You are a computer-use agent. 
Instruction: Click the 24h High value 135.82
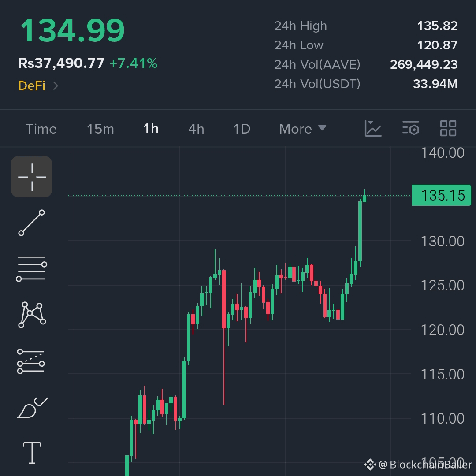438,26
